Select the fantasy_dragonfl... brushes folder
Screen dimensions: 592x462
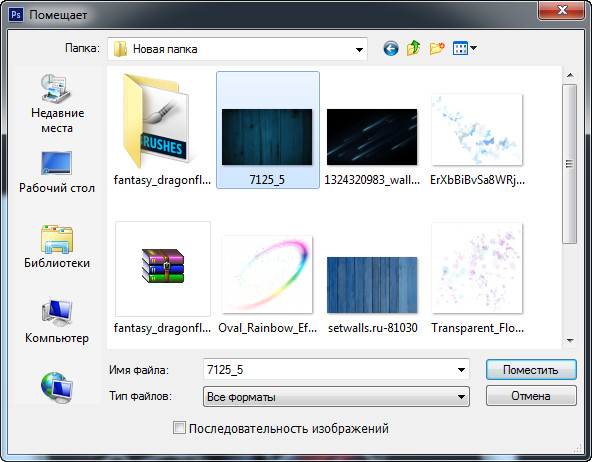162,130
